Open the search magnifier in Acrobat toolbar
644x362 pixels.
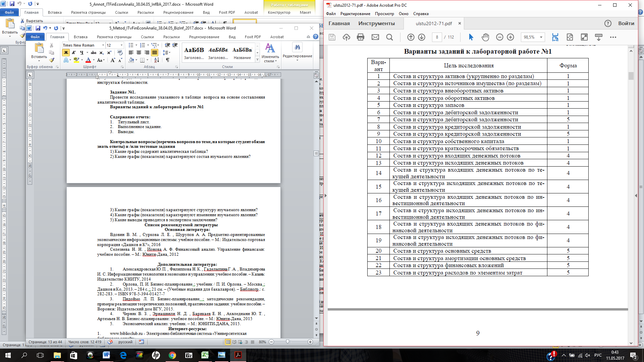coord(389,37)
